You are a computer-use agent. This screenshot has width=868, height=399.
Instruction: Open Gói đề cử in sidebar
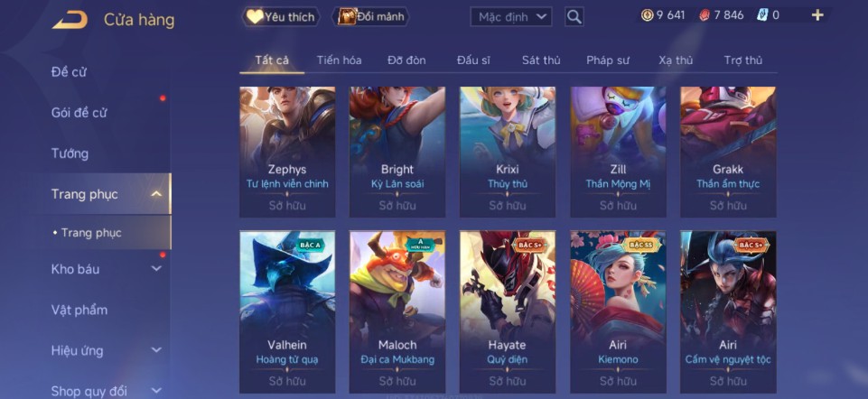(79, 112)
